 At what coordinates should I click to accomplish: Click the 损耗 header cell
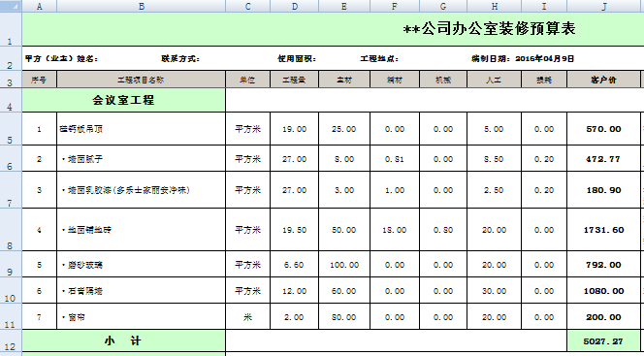(x=544, y=80)
